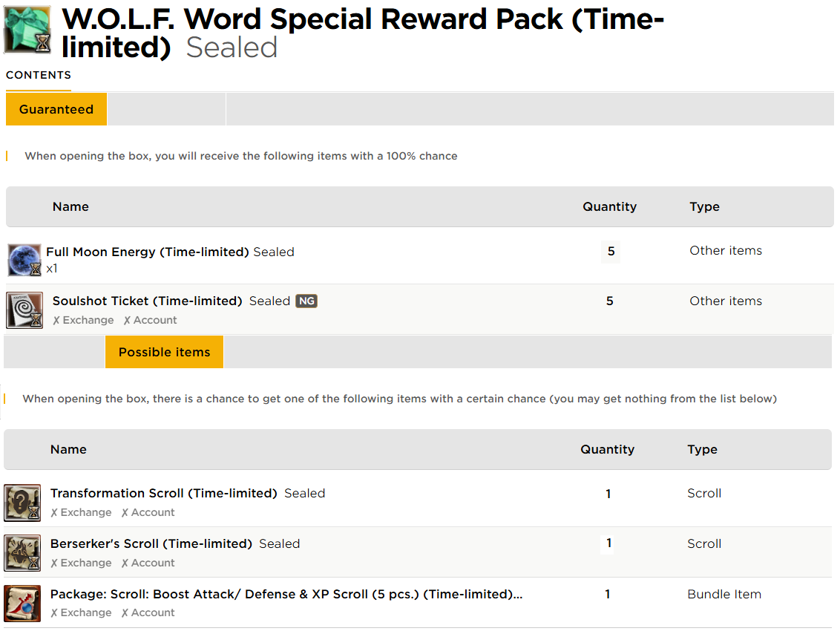The width and height of the screenshot is (840, 634).
Task: Click the Berserker's Scroll item icon
Action: pyautogui.click(x=22, y=553)
